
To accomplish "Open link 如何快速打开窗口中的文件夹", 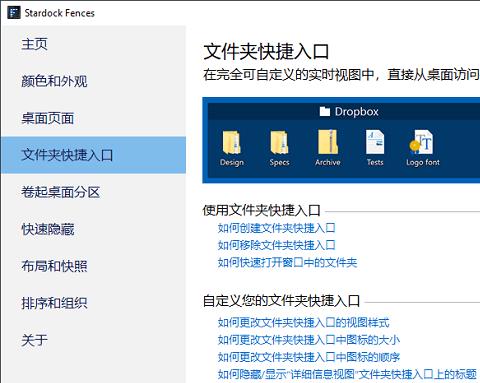I will pyautogui.click(x=287, y=262).
